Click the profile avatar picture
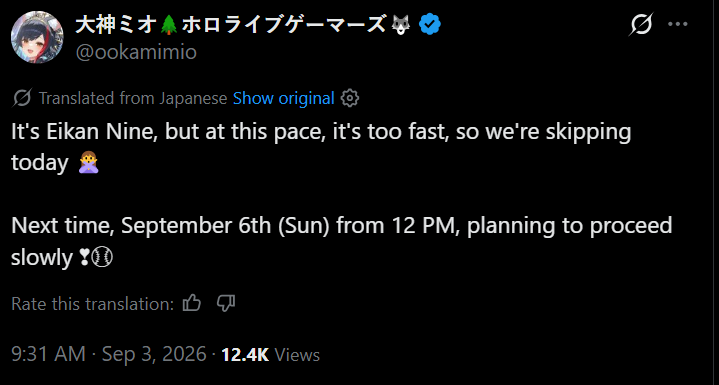 pyautogui.click(x=37, y=37)
